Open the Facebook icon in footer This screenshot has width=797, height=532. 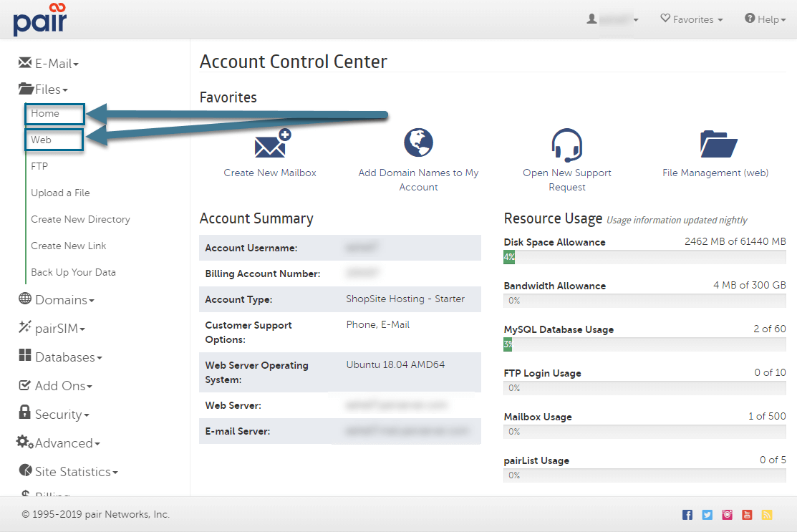687,515
